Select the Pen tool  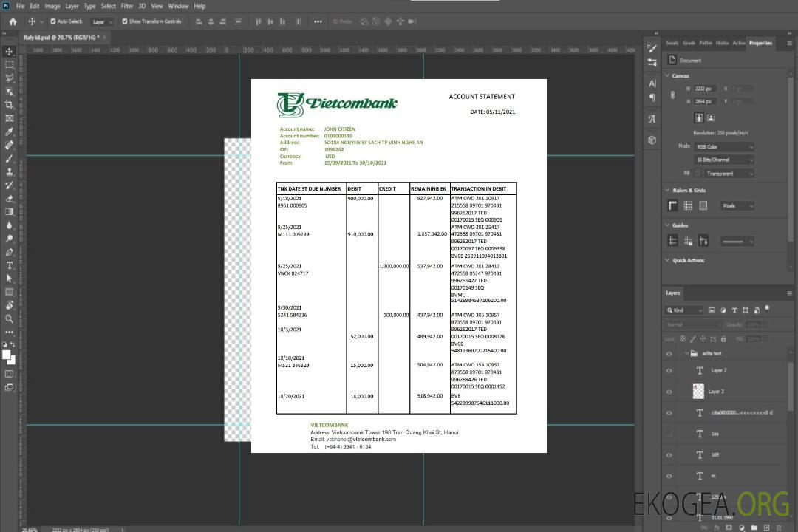click(x=9, y=252)
